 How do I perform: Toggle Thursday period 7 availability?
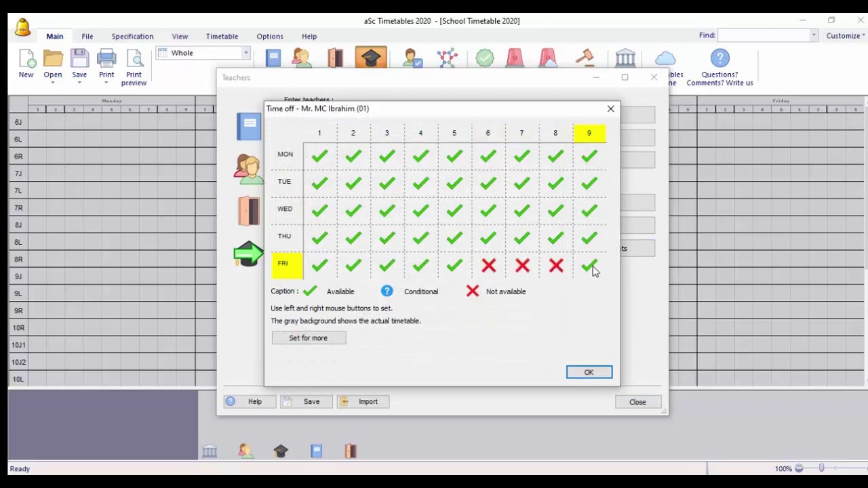click(x=521, y=238)
